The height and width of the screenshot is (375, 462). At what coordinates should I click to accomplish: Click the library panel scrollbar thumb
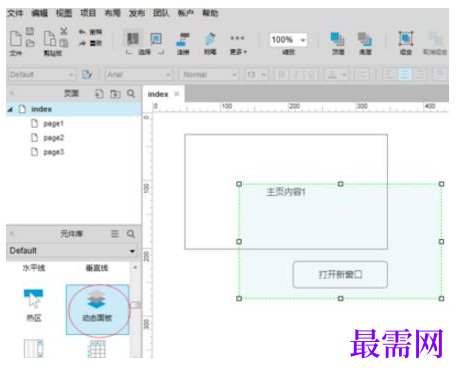pos(135,305)
